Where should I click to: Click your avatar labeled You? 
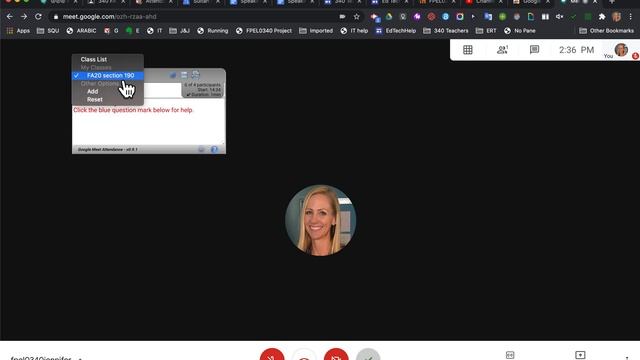pyautogui.click(x=621, y=50)
